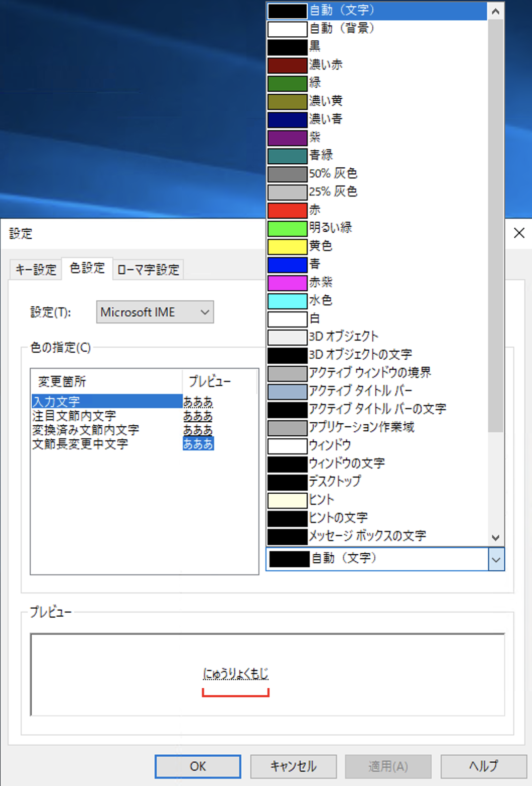532x786 pixels.
Task: Pick the 緑 color entry
Action: tap(377, 83)
